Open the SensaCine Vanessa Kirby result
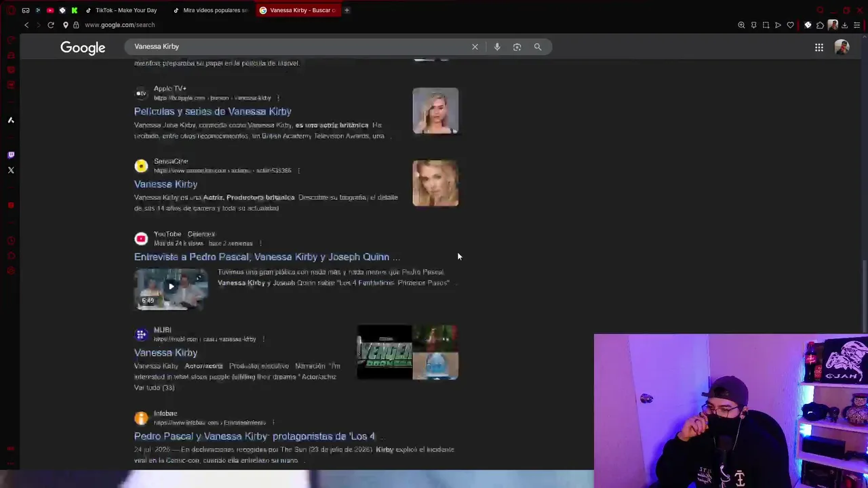Viewport: 868px width, 488px height. pyautogui.click(x=166, y=184)
